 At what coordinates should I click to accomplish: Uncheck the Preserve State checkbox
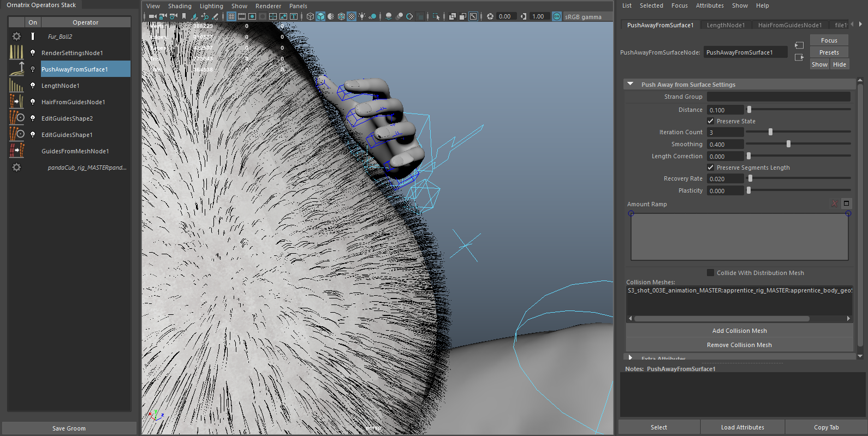710,121
